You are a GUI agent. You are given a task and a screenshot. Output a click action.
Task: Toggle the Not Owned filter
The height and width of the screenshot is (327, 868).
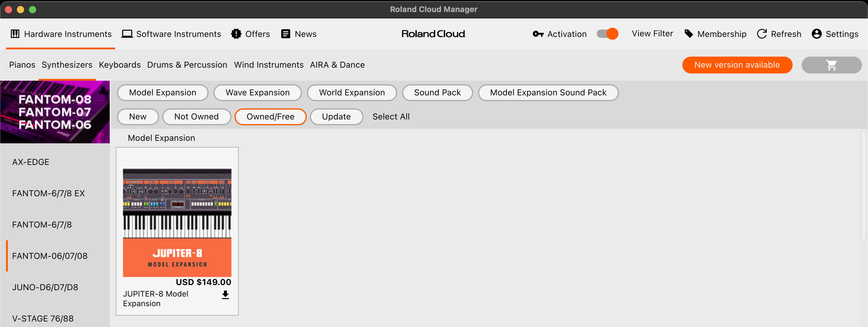[x=197, y=117]
